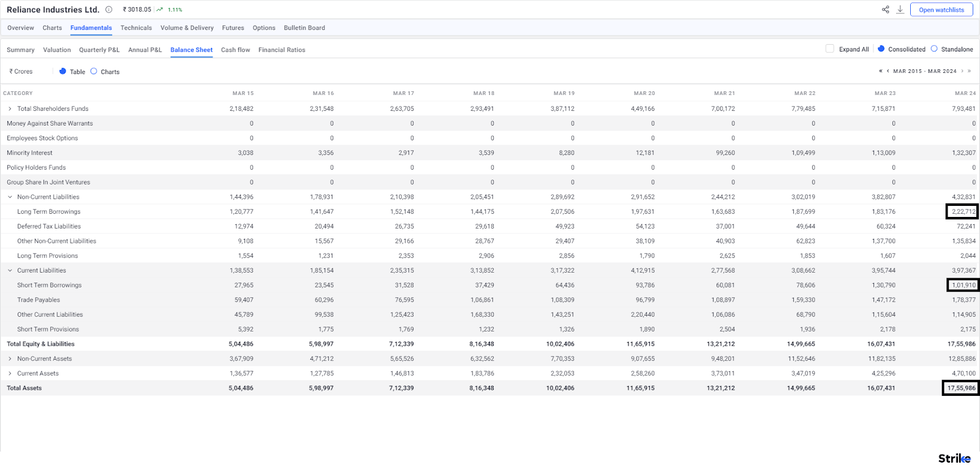The width and height of the screenshot is (980, 470).
Task: Click the MAR 2015 - MAR 2024 range label
Action: (x=925, y=71)
